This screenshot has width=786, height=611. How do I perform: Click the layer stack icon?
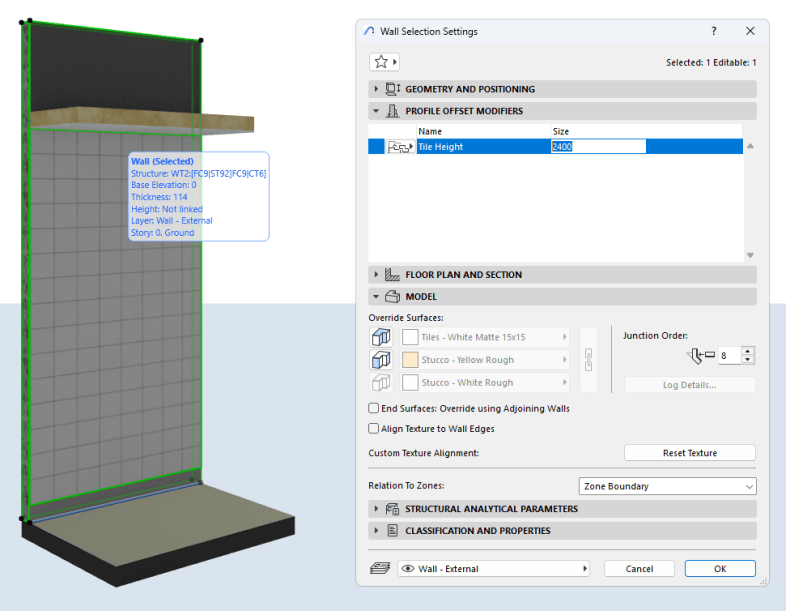coord(380,569)
